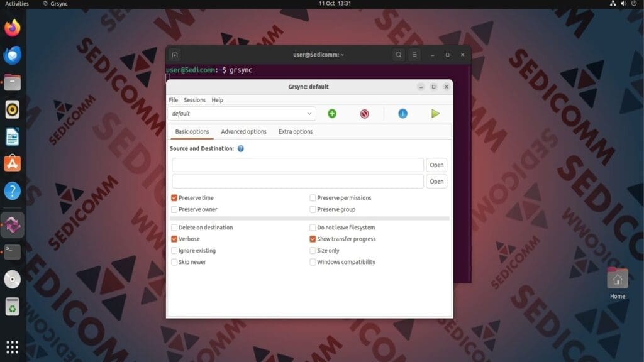Disable the Verbose checkbox
The height and width of the screenshot is (362, 644).
pos(174,239)
